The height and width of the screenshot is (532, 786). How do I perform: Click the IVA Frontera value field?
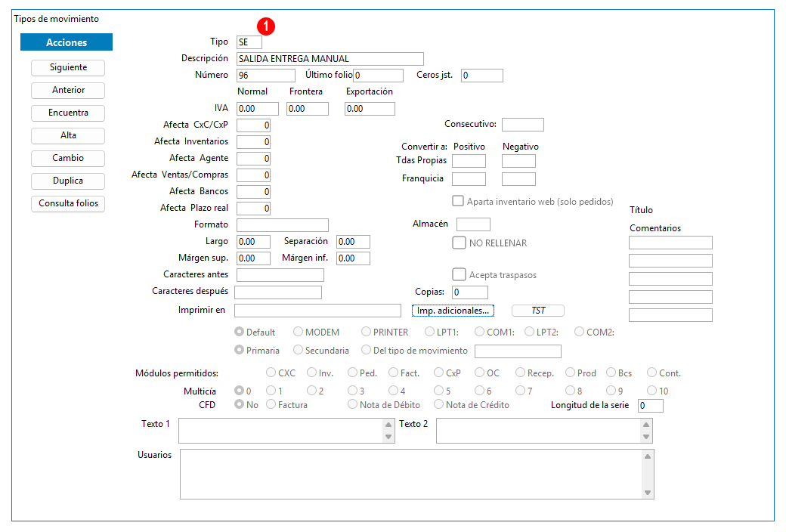coord(308,109)
